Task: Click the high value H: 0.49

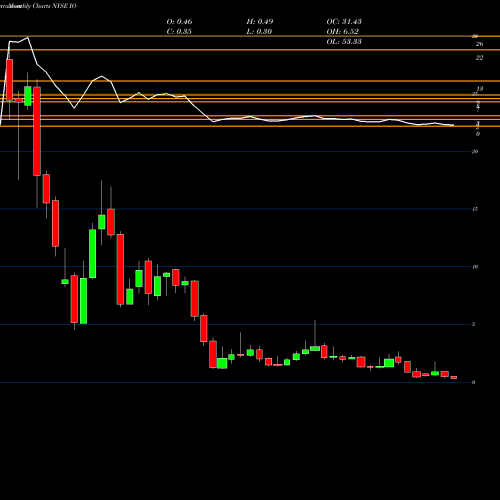Action: coord(260,22)
